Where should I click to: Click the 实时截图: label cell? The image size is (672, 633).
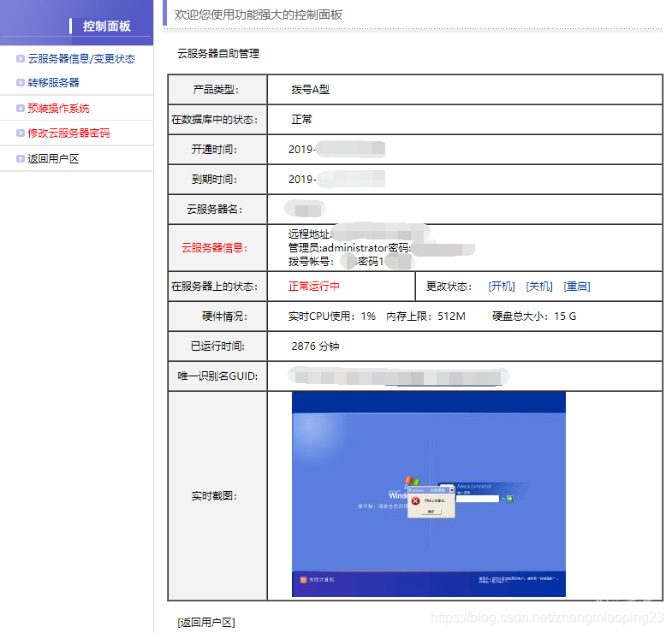[x=217, y=496]
